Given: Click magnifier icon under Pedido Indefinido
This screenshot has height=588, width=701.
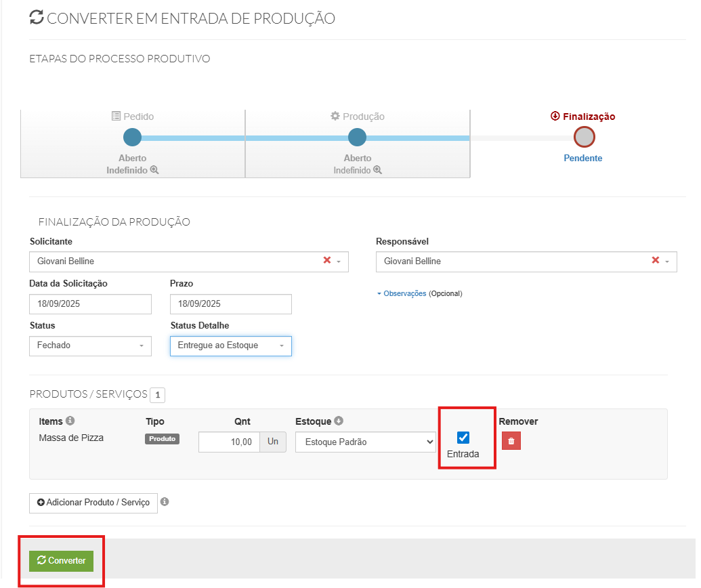Looking at the screenshot, I should tap(154, 170).
